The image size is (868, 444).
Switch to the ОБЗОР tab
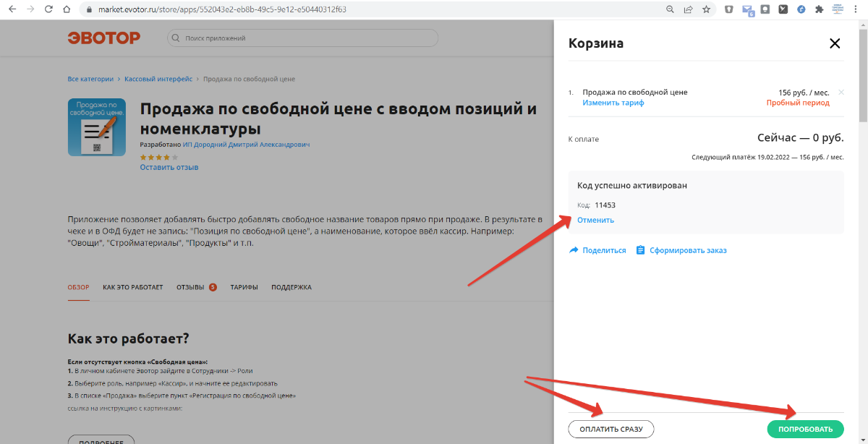tap(79, 287)
